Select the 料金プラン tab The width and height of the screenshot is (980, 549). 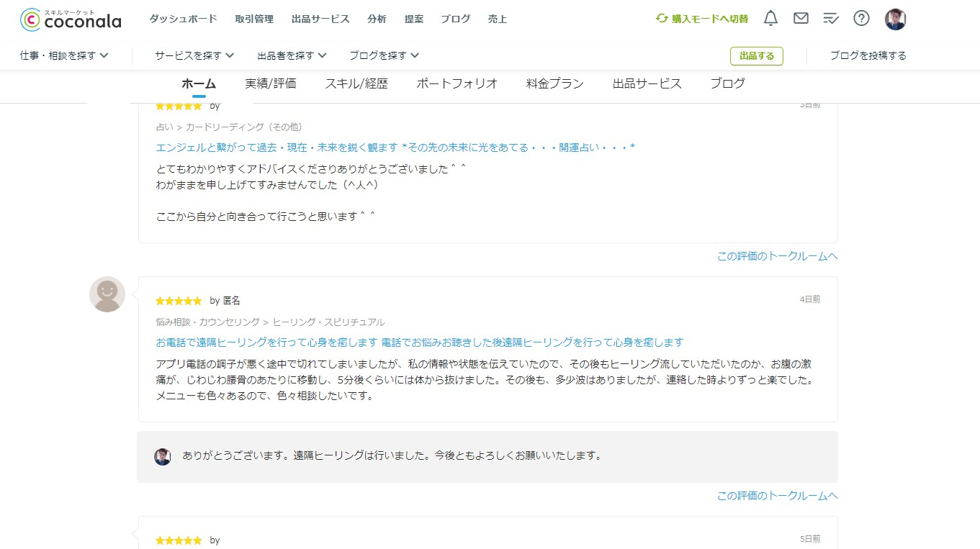[x=555, y=83]
